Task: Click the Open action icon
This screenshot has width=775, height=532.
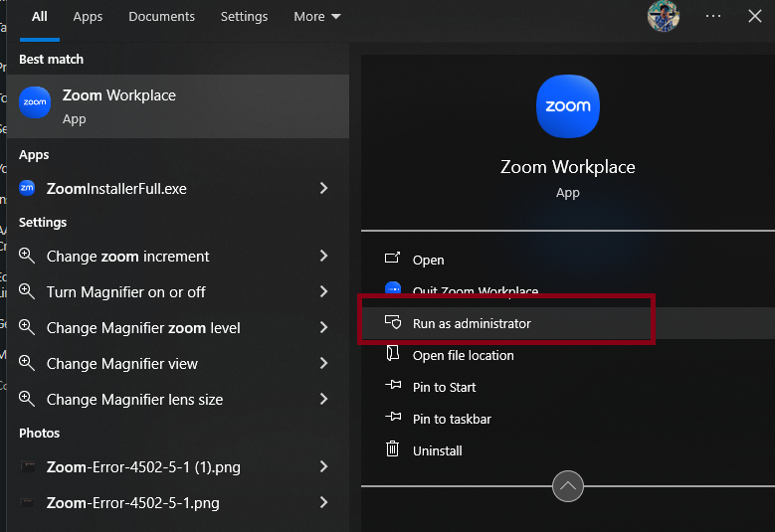Action: pos(392,258)
